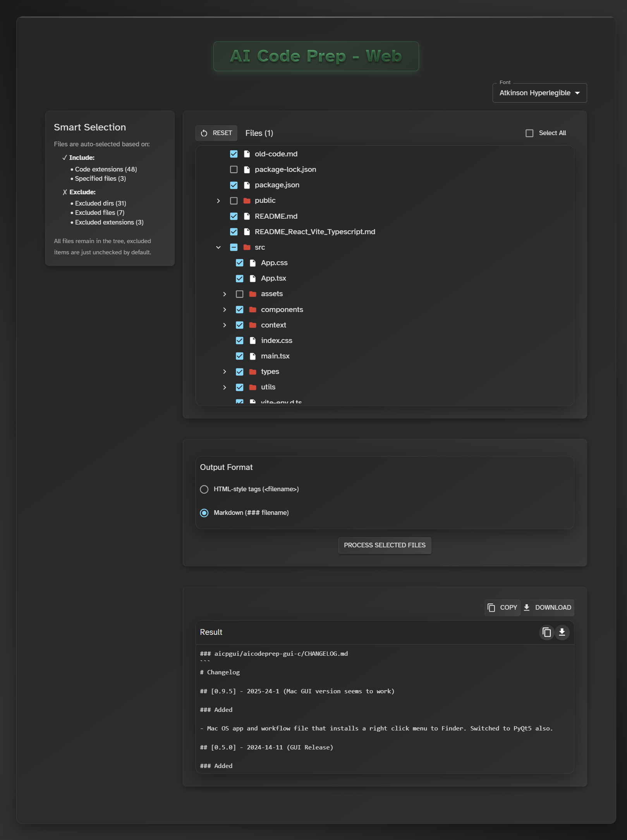Check the assets folder checkbox
627x840 pixels.
tap(240, 294)
